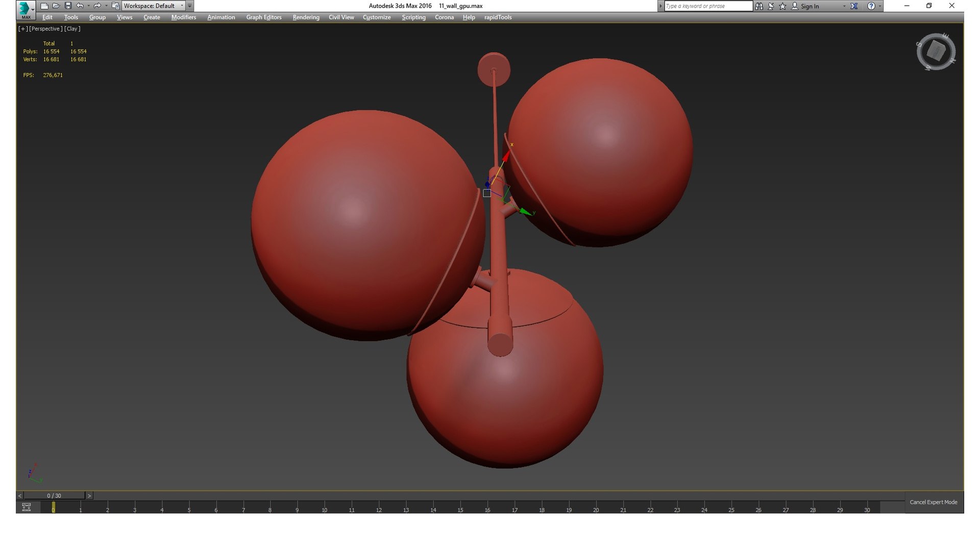The width and height of the screenshot is (980, 551).
Task: Click the Redo arrow icon
Action: [x=97, y=6]
